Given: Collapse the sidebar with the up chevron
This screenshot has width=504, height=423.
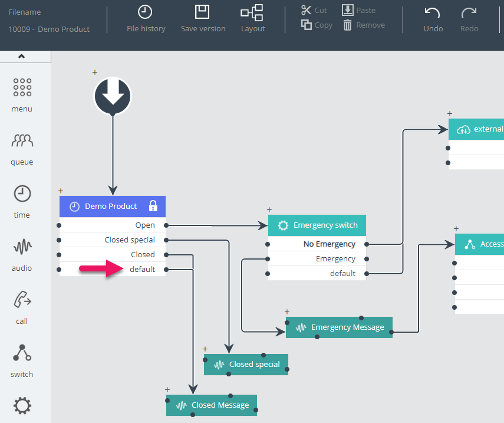Looking at the screenshot, I should point(22,57).
